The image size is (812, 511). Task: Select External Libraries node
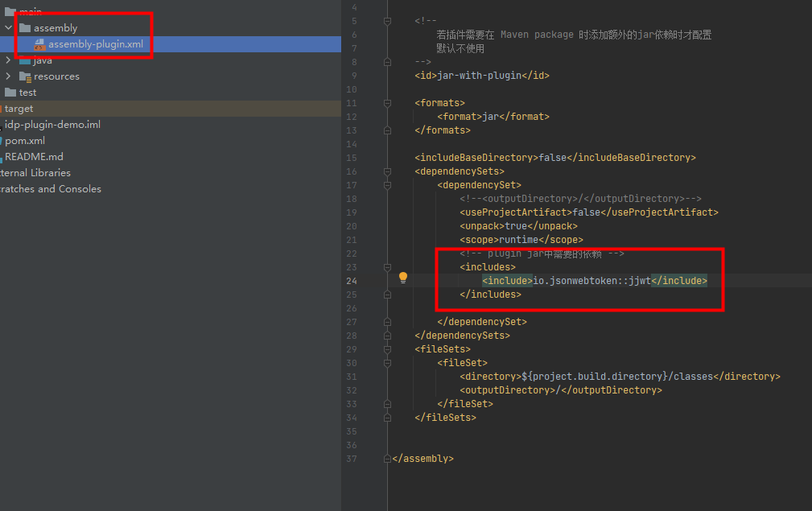click(35, 173)
